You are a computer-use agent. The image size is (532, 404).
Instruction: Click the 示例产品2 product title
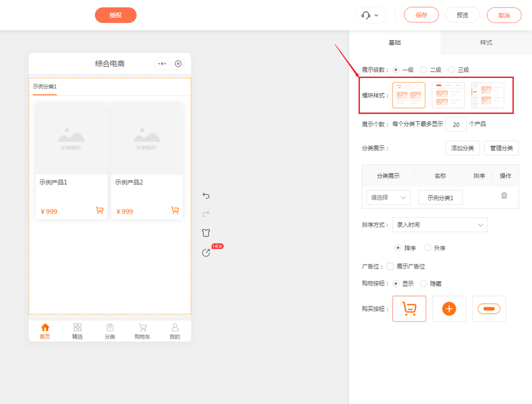click(129, 183)
